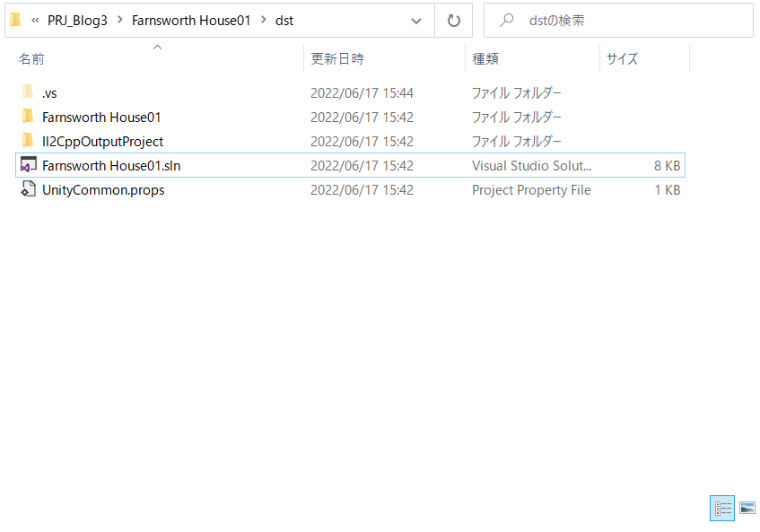Navigate to PRJ_Blog3 breadcrumb
The width and height of the screenshot is (760, 532).
pos(77,21)
